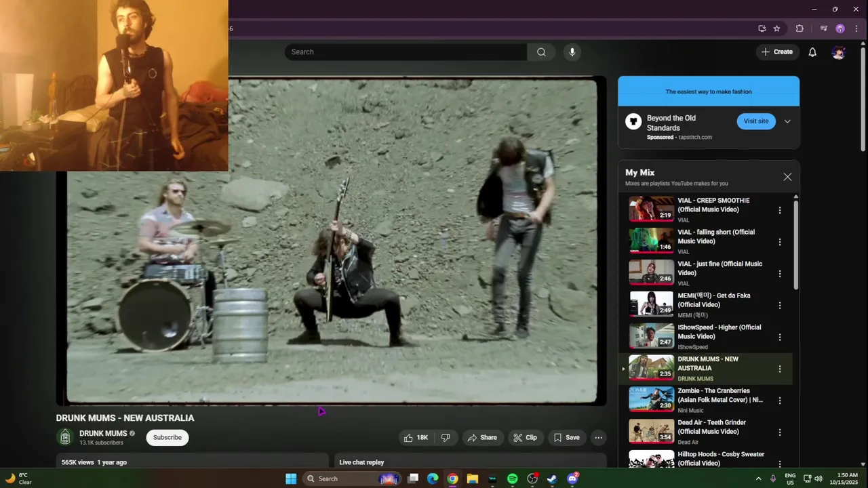
Task: Play VIAL - CREEP SMOOTHIE thumbnail
Action: coord(651,209)
